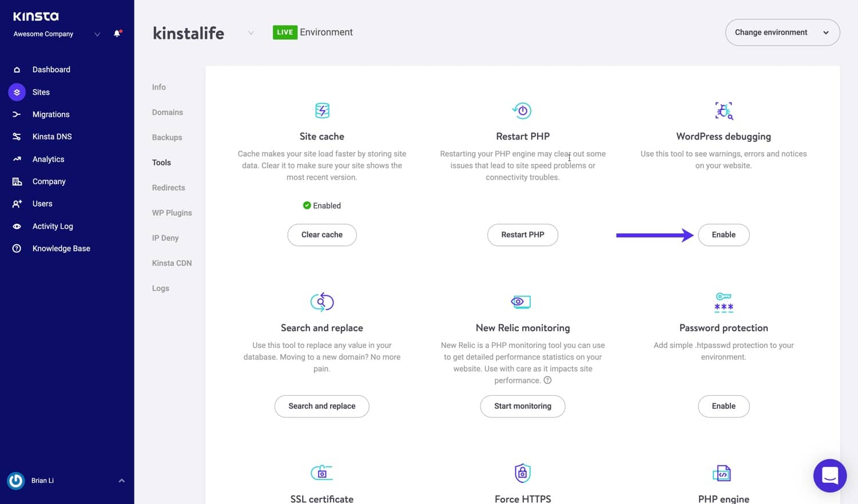The image size is (858, 504).
Task: Open Activity Log in sidebar
Action: pos(53,227)
